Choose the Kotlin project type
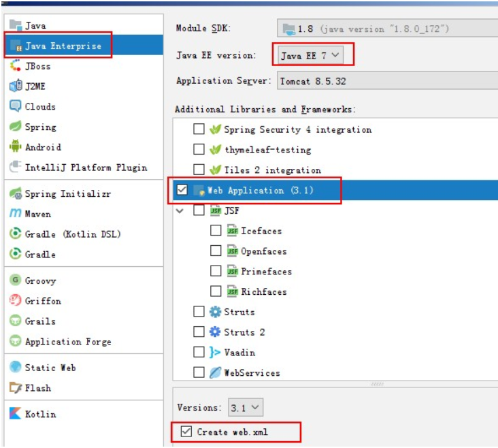This screenshot has height=448, width=498. click(x=84, y=414)
